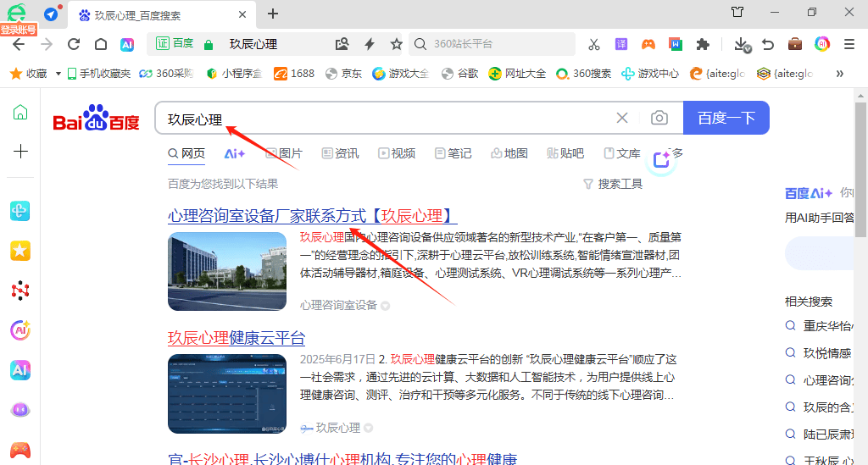Switch to the 图片 search tab

coord(284,153)
